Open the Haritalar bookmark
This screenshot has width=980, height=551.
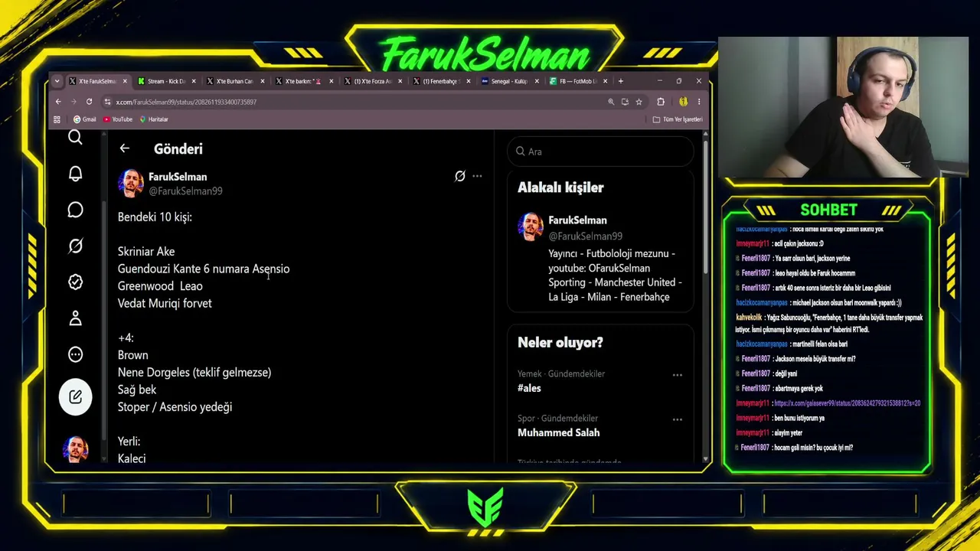(153, 119)
